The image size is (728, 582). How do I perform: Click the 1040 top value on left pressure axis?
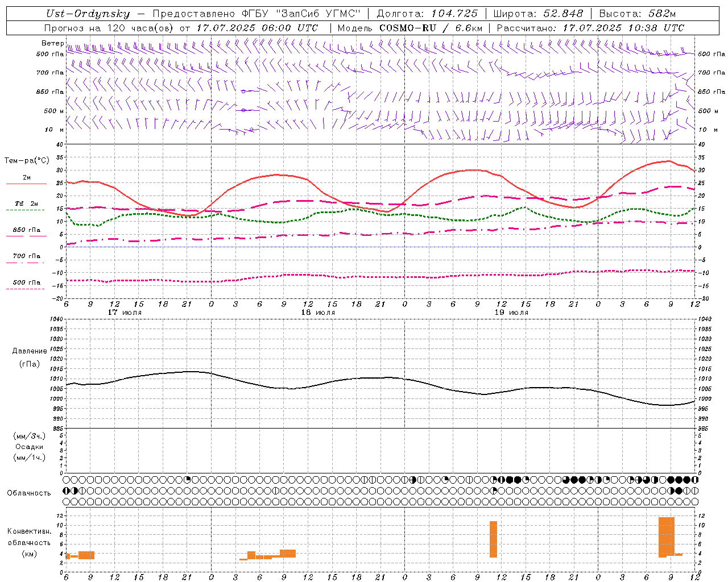coord(56,319)
